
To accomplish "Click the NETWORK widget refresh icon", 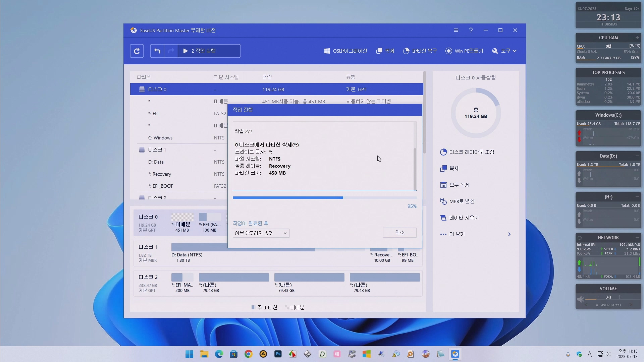I will pyautogui.click(x=580, y=238).
